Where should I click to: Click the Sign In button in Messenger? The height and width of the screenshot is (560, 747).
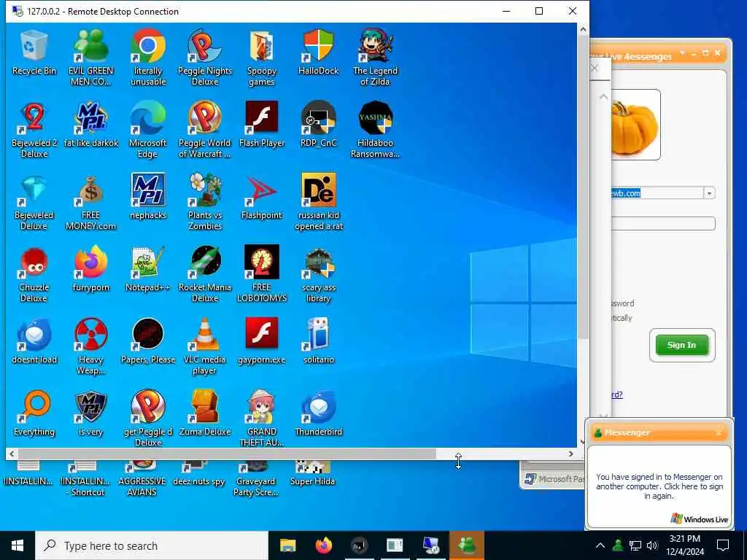[682, 345]
